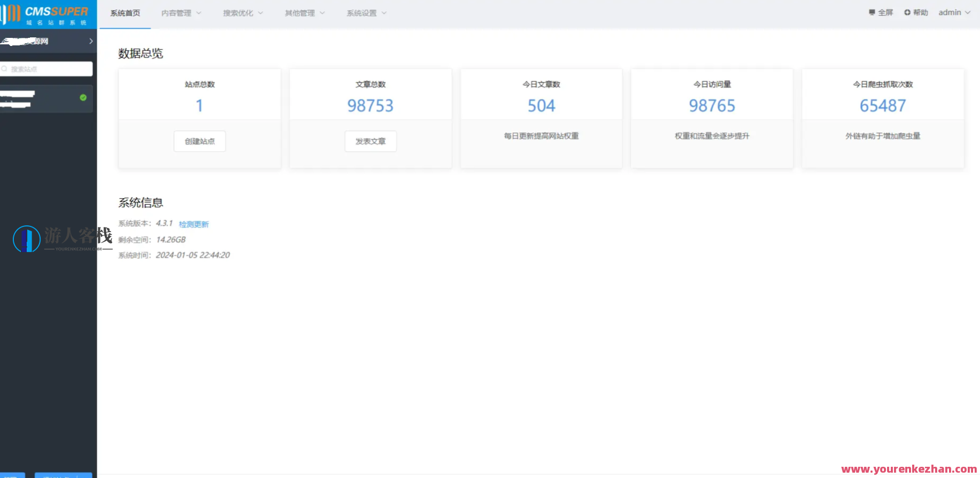
Task: Expand the site panel with right chevron
Action: [91, 41]
